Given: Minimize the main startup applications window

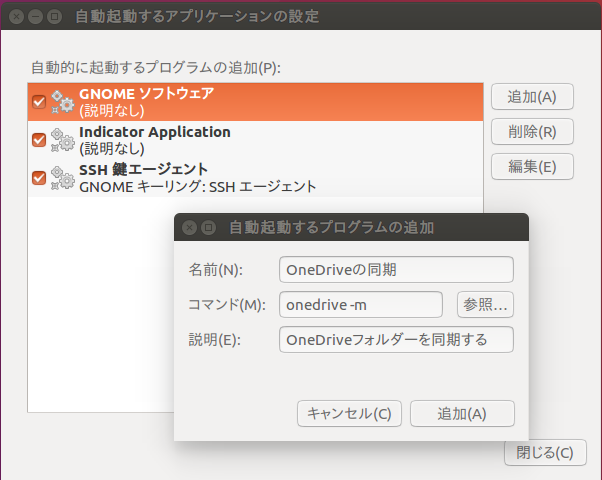Looking at the screenshot, I should 36,17.
